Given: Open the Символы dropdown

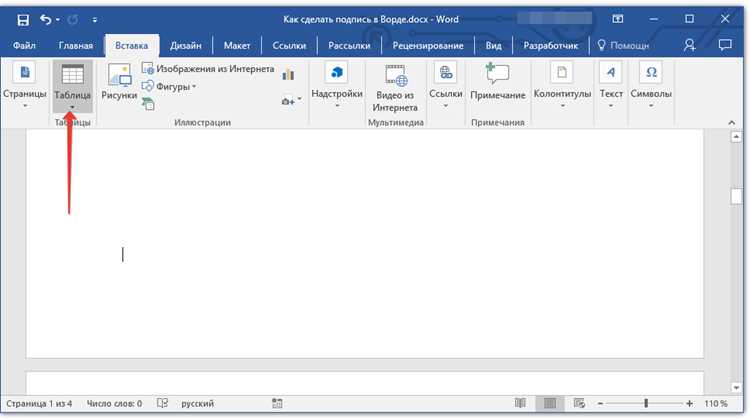Looking at the screenshot, I should (651, 86).
